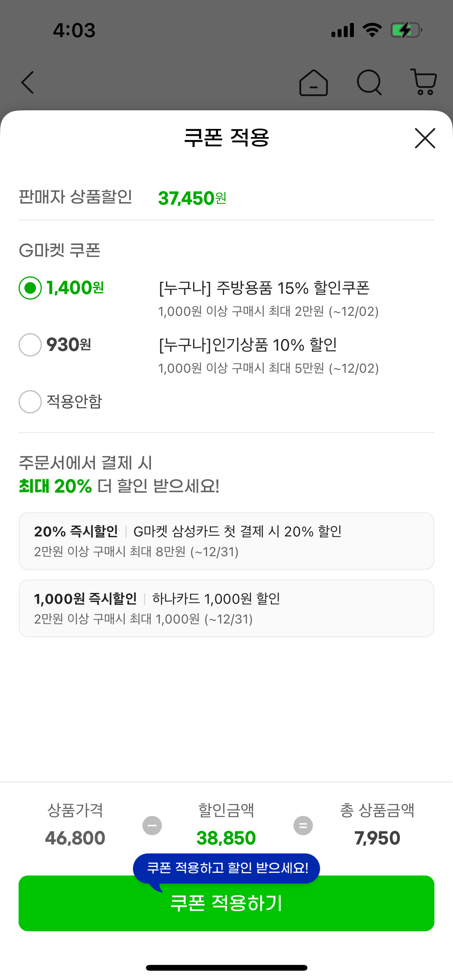Tap the battery charging indicator

coord(406,30)
